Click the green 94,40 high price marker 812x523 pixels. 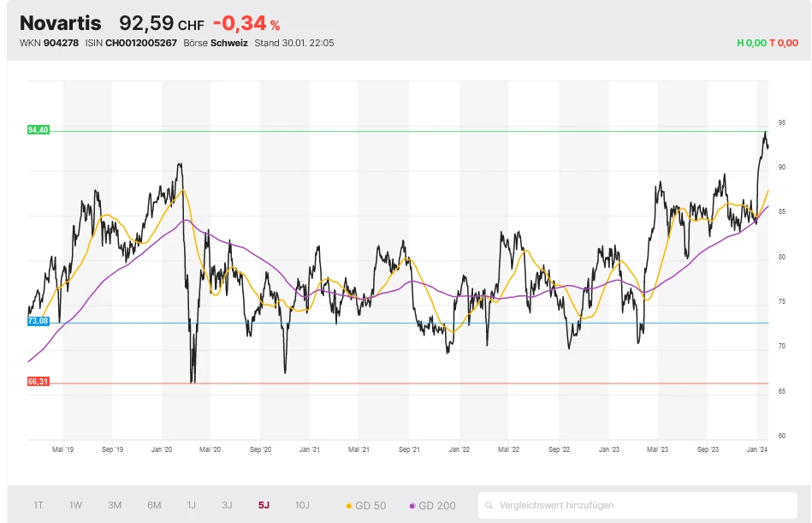pyautogui.click(x=39, y=130)
